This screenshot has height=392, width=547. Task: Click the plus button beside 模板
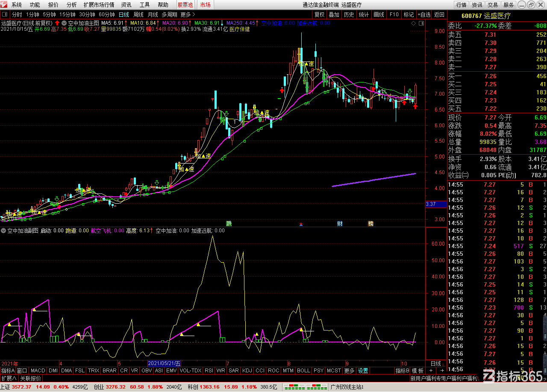431,371
